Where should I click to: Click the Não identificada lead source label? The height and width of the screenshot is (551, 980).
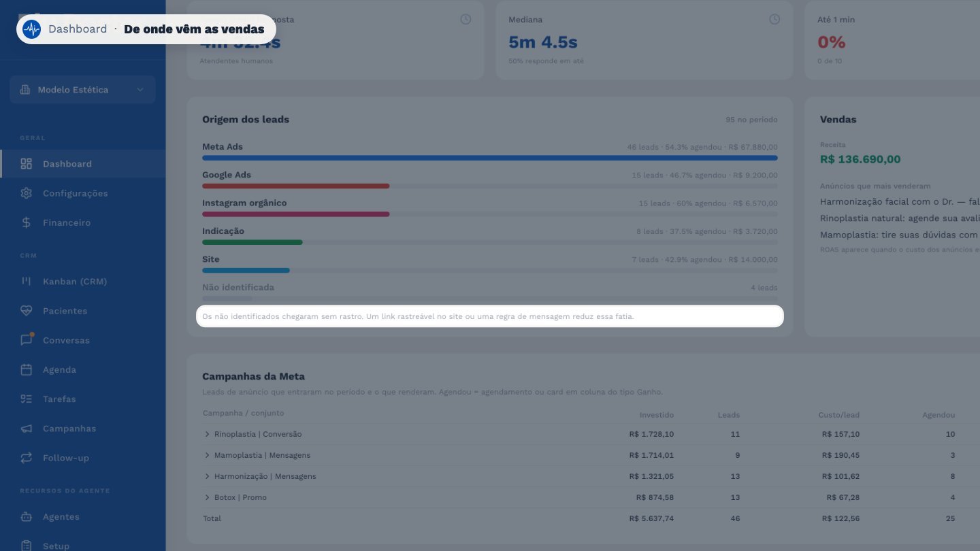pos(238,287)
